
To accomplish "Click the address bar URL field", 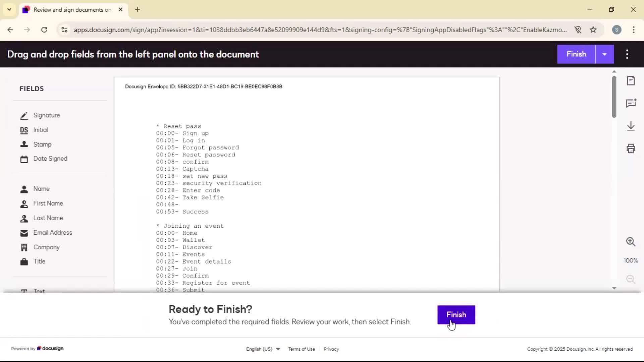I will [x=320, y=29].
